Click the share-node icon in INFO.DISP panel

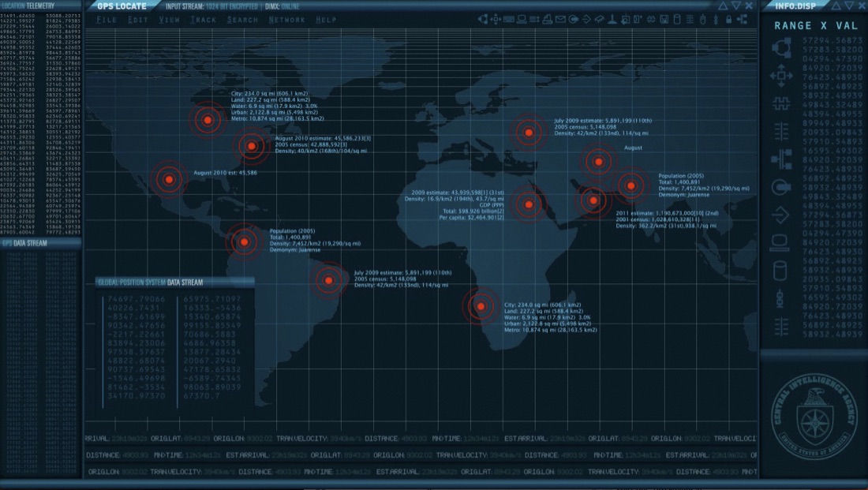coord(781,48)
